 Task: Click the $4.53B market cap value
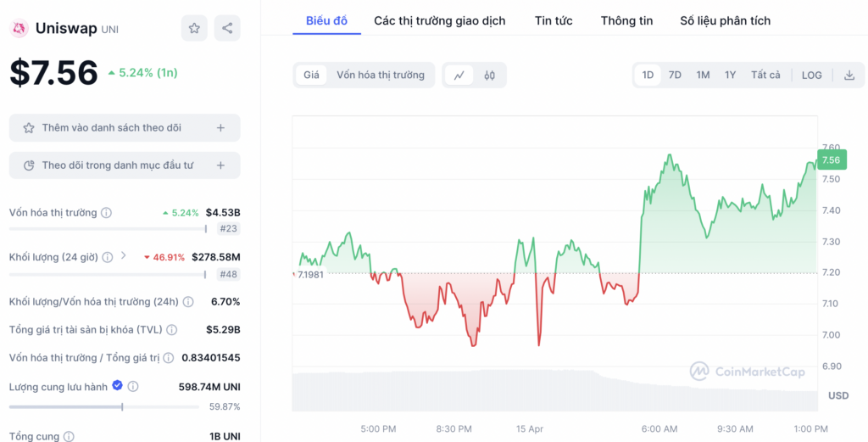pos(223,213)
